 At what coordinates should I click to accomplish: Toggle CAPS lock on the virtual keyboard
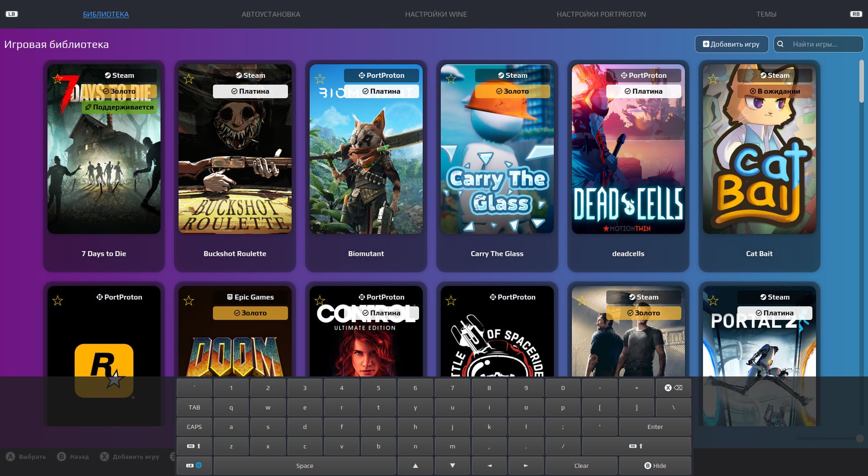tap(194, 427)
